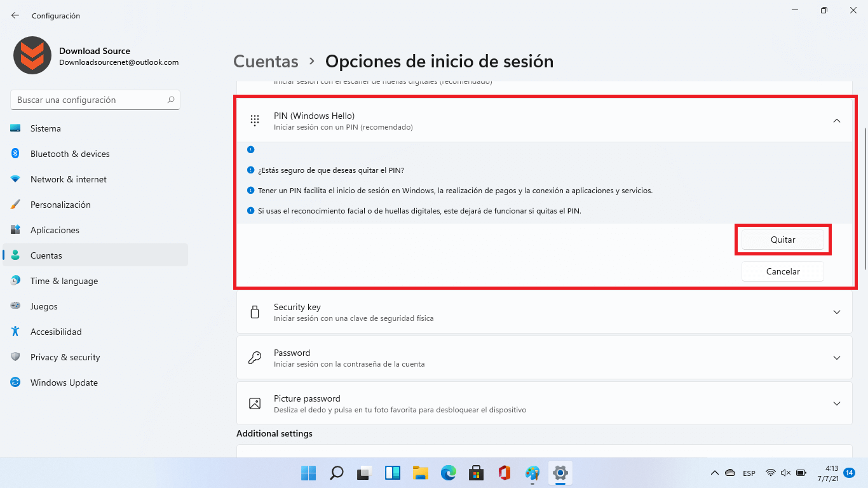
Task: Open Widgets from the taskbar
Action: point(392,473)
